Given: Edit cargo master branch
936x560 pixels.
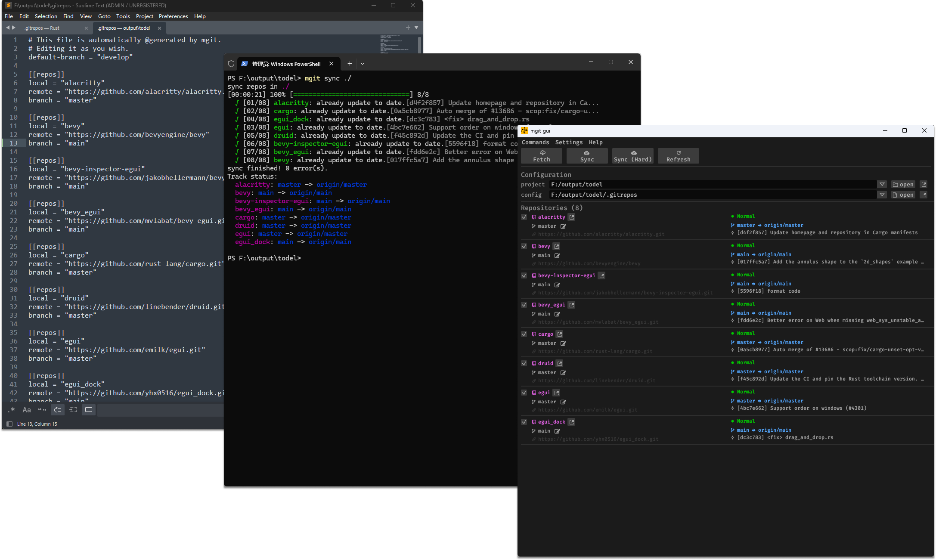Looking at the screenshot, I should coord(563,343).
